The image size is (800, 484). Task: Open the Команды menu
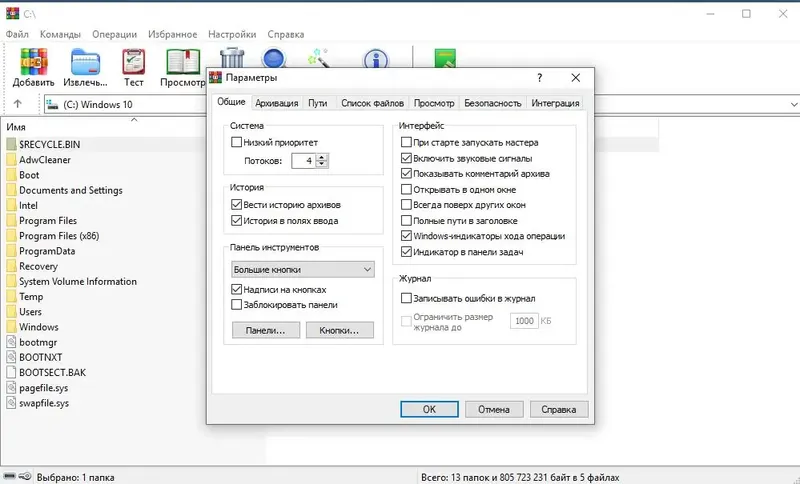coord(60,34)
